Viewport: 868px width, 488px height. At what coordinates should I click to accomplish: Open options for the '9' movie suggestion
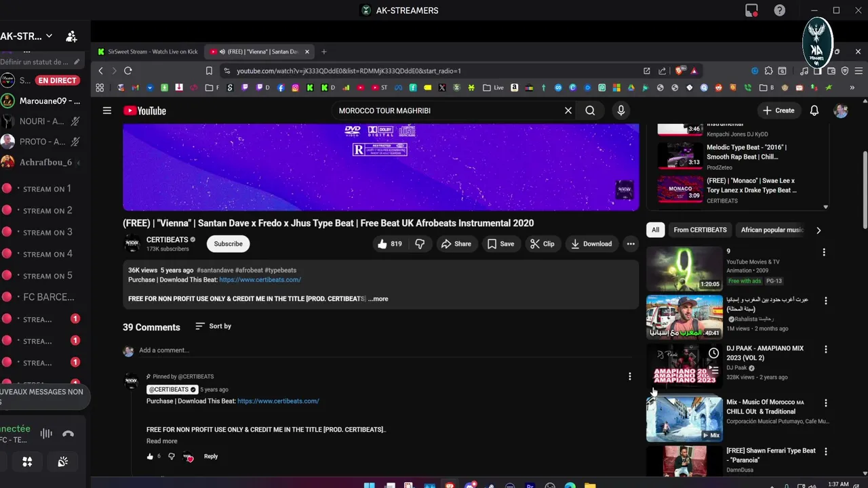pos(824,252)
